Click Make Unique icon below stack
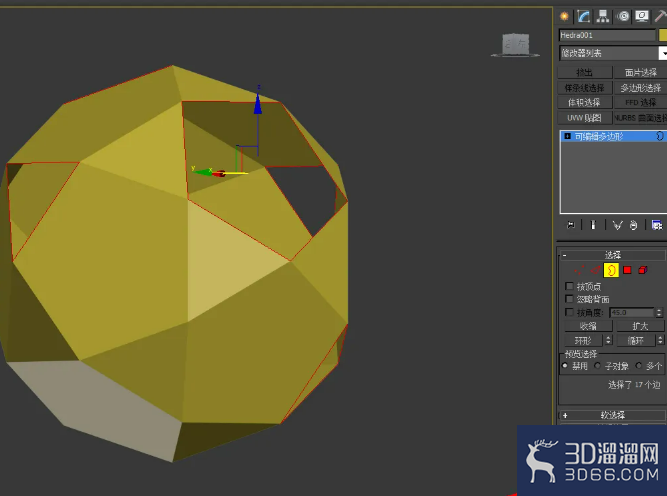This screenshot has height=496, width=667. (617, 225)
